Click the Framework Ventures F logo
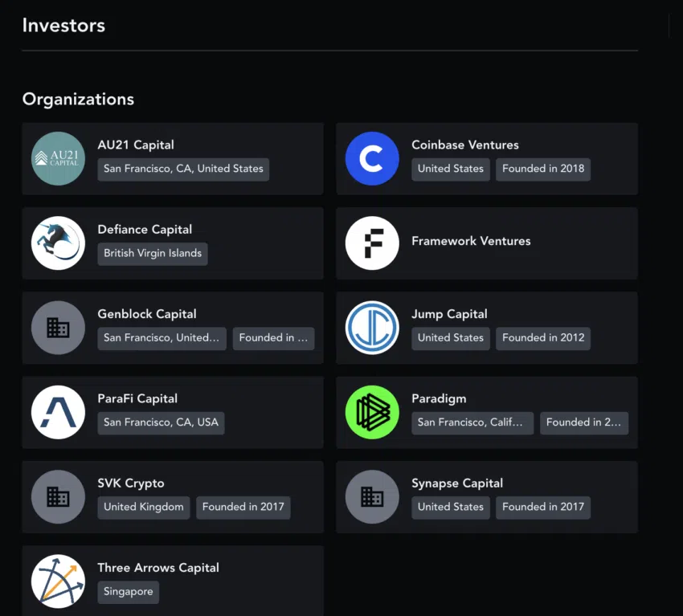The image size is (683, 616). [372, 243]
